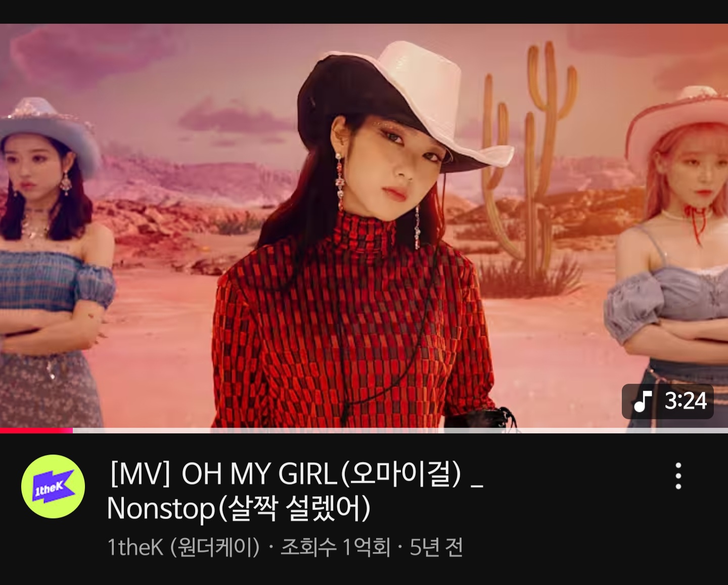Open the three-dot video options menu
The image size is (728, 585).
coord(678,476)
